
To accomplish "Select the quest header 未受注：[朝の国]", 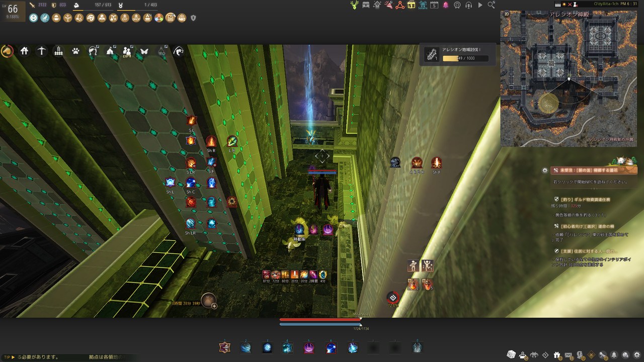I will click(595, 170).
